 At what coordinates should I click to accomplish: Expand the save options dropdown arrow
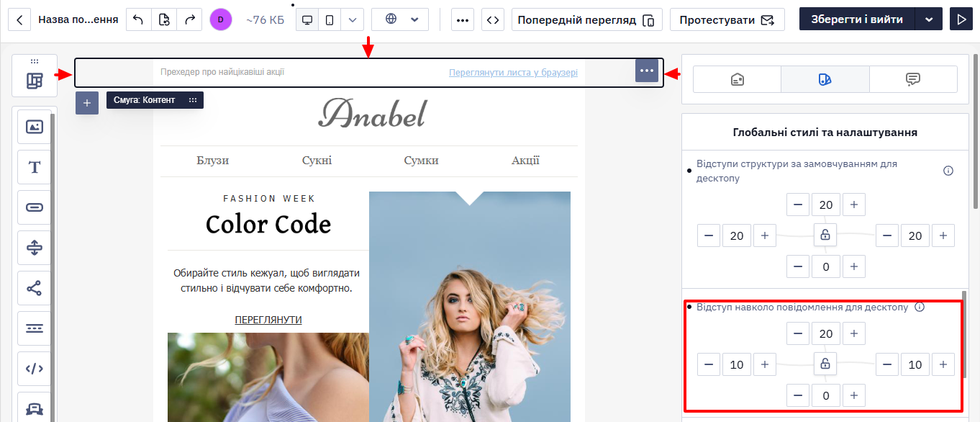[929, 19]
